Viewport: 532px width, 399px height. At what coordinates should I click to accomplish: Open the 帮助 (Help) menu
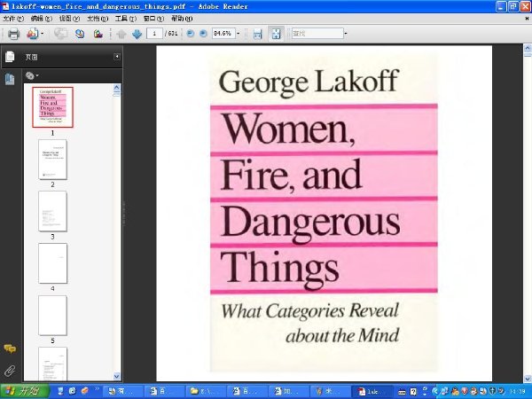pyautogui.click(x=182, y=19)
